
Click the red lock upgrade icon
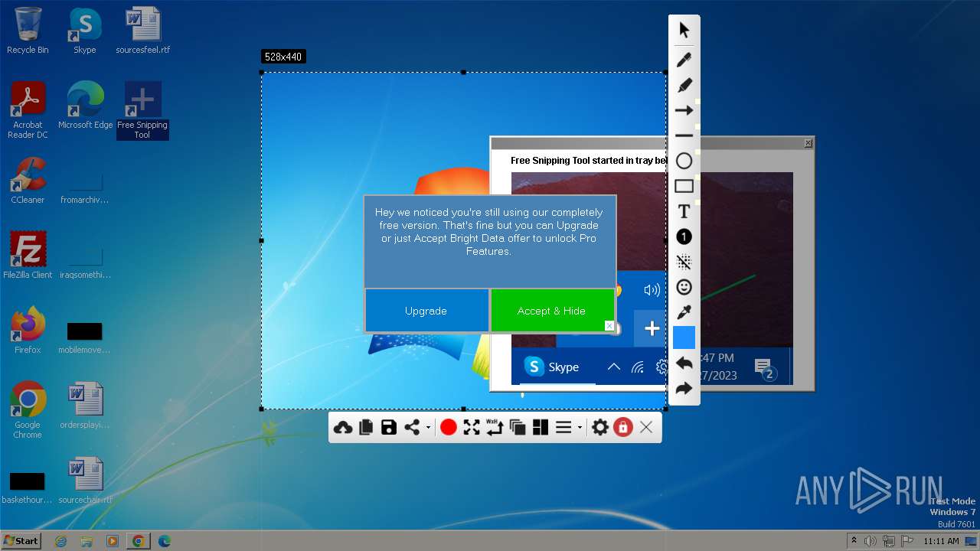tap(623, 427)
